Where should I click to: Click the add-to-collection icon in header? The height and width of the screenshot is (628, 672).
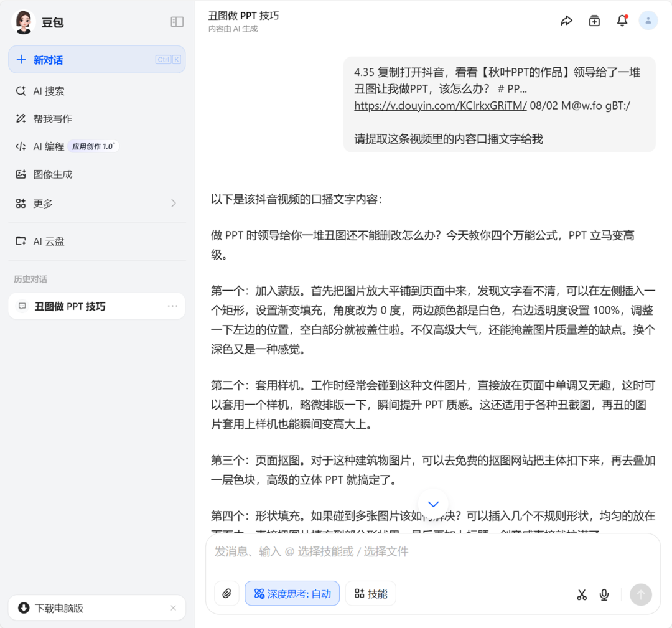tap(594, 21)
